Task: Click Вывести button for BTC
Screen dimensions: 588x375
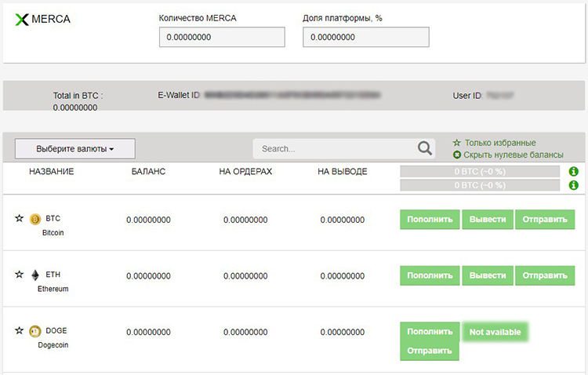Action: pyautogui.click(x=488, y=219)
